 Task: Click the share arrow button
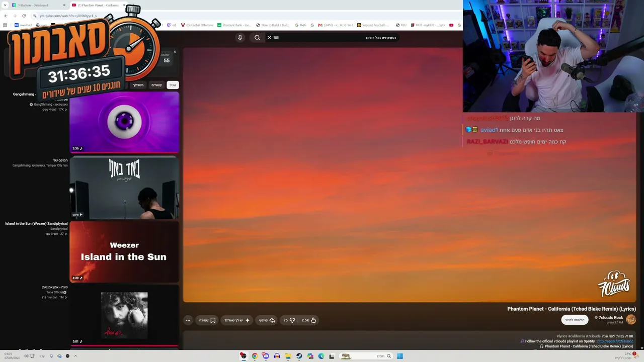coord(267,320)
